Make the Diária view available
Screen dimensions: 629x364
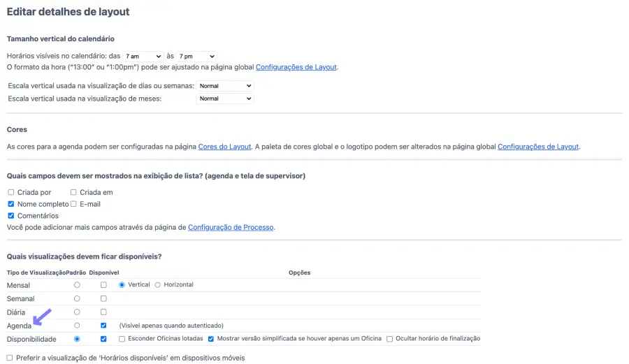[x=103, y=312]
